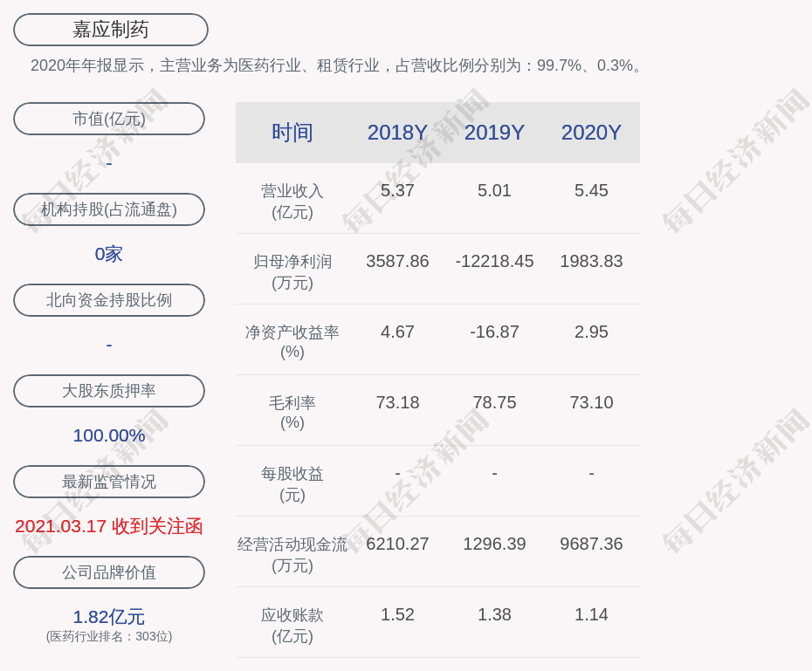Click the dash value under 北向资金持股比例
Screen dimensions: 812x671
click(109, 345)
